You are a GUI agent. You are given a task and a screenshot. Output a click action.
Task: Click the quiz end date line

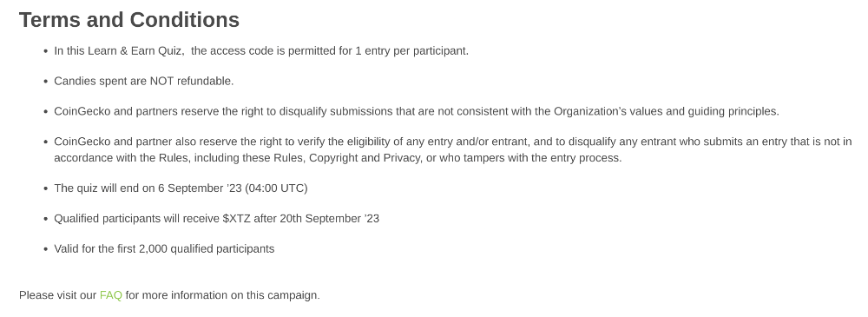tap(181, 188)
